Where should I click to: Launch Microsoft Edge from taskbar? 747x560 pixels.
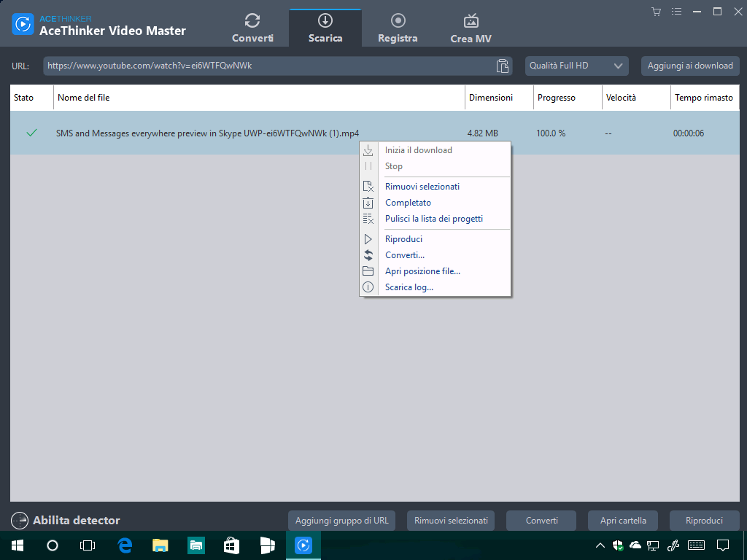tap(125, 545)
